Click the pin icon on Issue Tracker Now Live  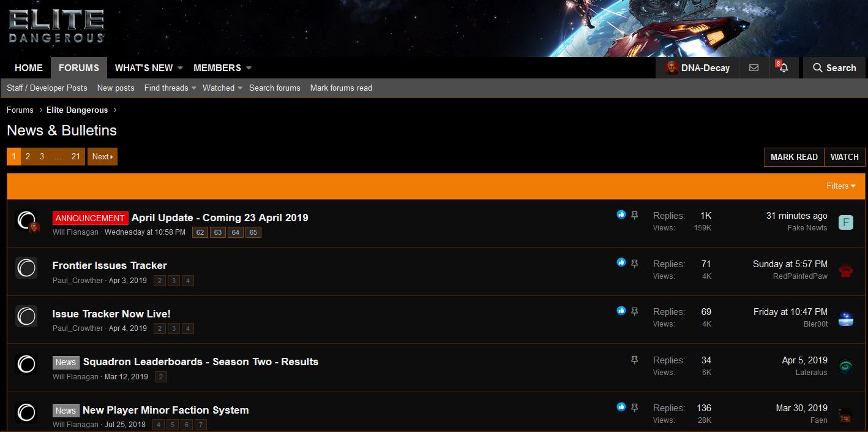click(635, 311)
